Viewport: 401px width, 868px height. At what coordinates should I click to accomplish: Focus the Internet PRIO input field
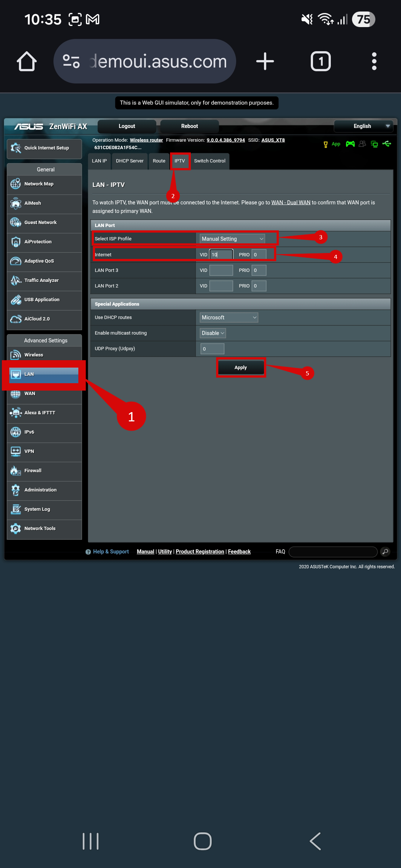(x=259, y=254)
